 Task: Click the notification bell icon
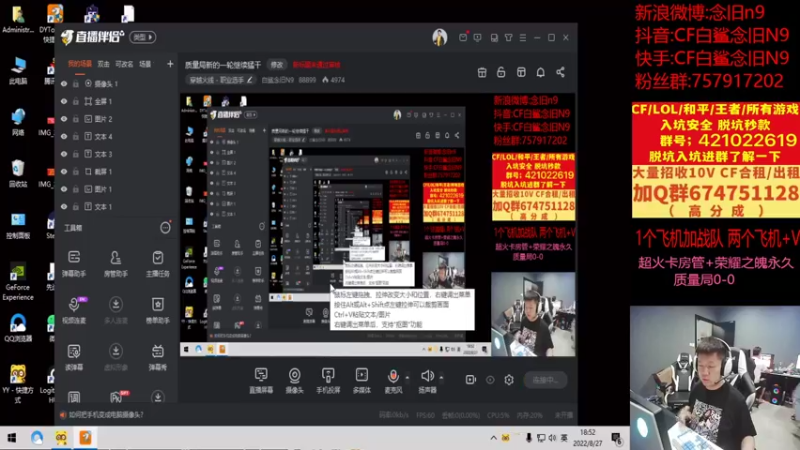540,72
